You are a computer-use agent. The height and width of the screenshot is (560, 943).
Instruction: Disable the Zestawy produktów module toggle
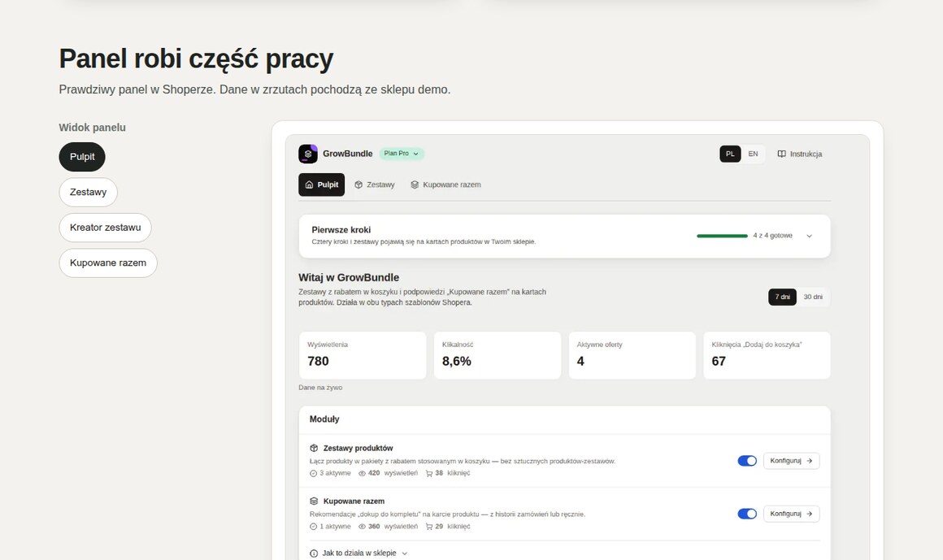pos(747,461)
